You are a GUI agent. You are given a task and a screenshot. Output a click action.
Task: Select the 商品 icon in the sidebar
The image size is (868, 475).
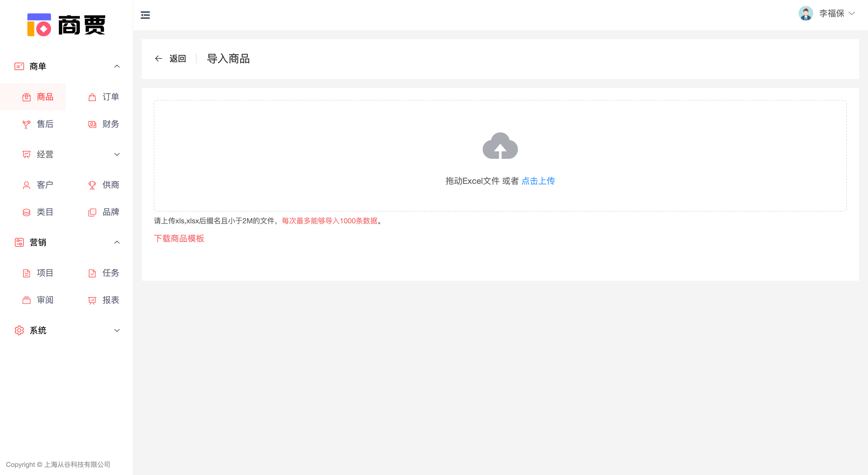coord(27,97)
